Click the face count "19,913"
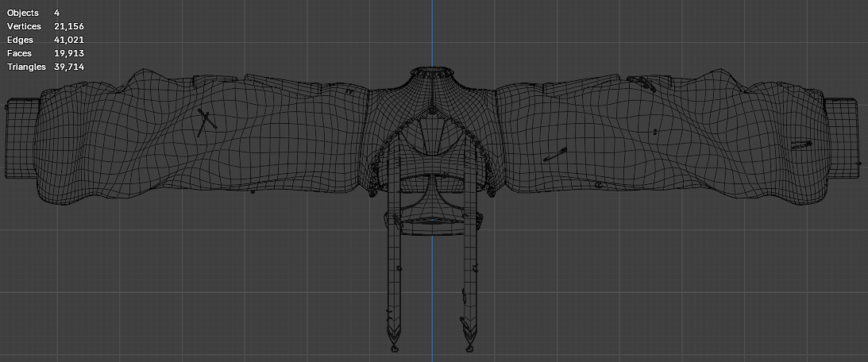 click(68, 53)
